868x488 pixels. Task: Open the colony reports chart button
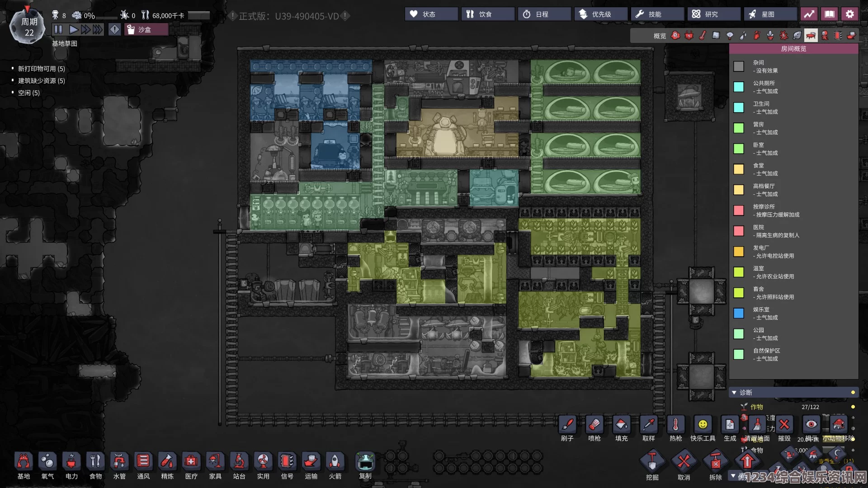coord(809,14)
